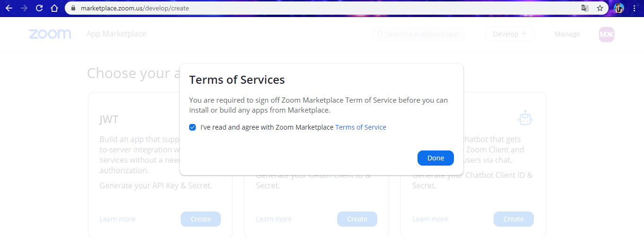The image size is (644, 238).
Task: Uncheck the Terms of Service agreement checkbox
Action: coord(192,127)
